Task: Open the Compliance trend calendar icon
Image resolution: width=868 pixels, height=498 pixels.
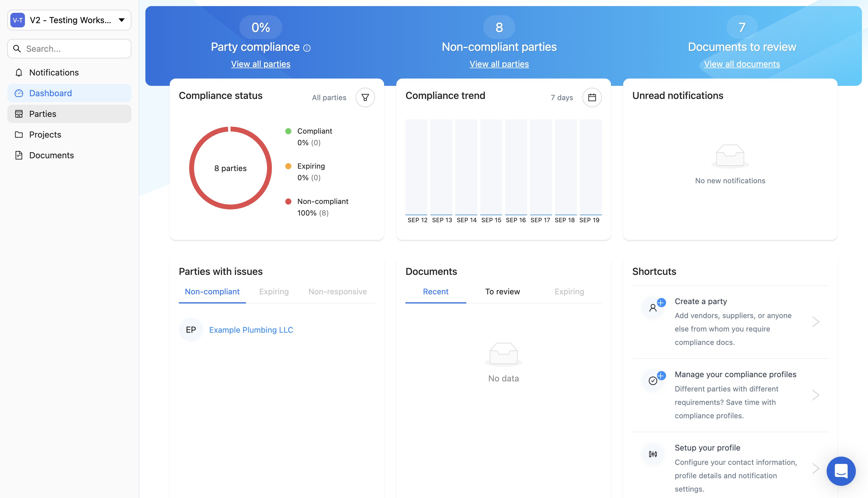Action: [x=592, y=97]
